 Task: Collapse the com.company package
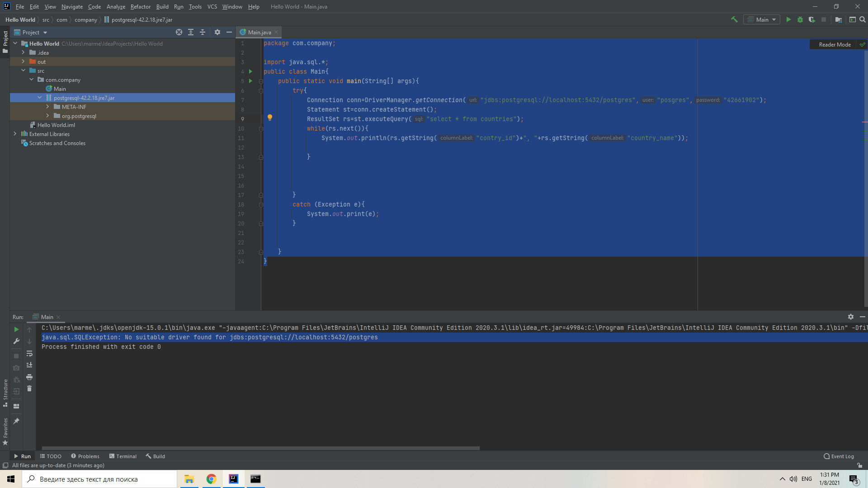tap(31, 80)
